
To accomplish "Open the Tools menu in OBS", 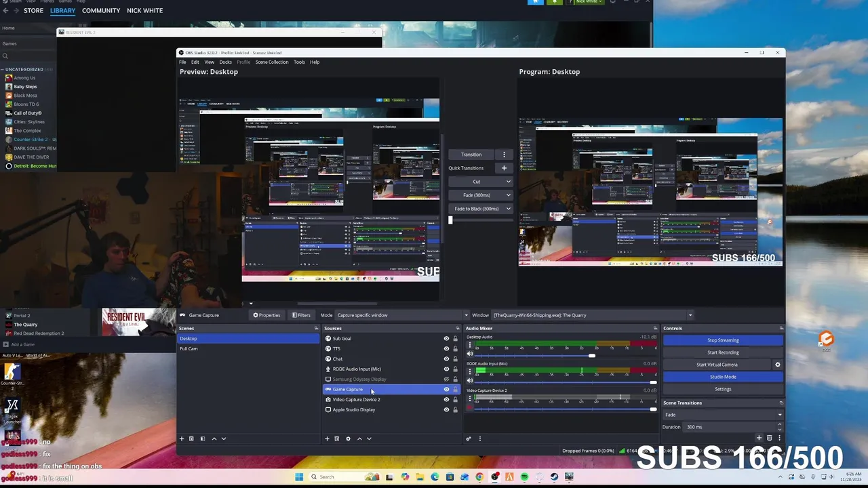I will (299, 62).
